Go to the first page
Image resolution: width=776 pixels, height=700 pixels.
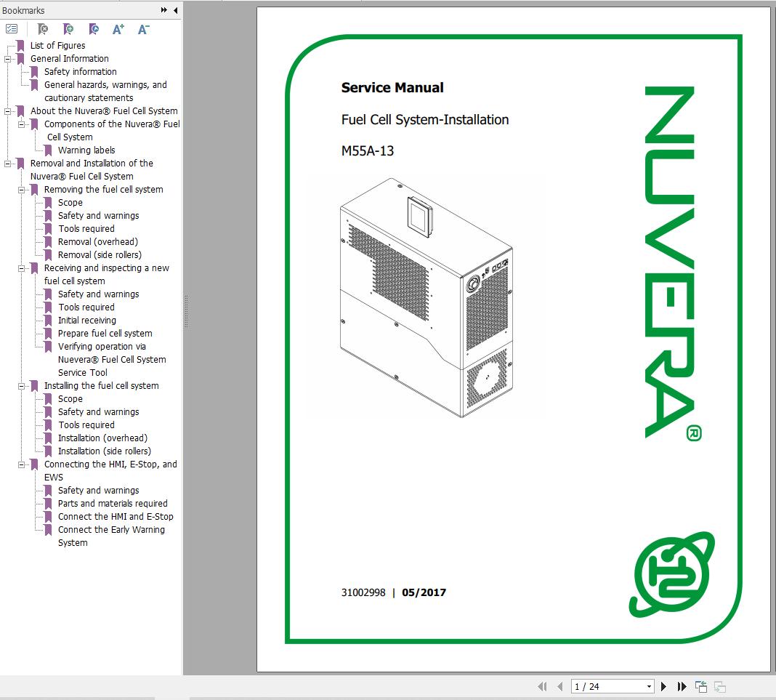[x=543, y=686]
